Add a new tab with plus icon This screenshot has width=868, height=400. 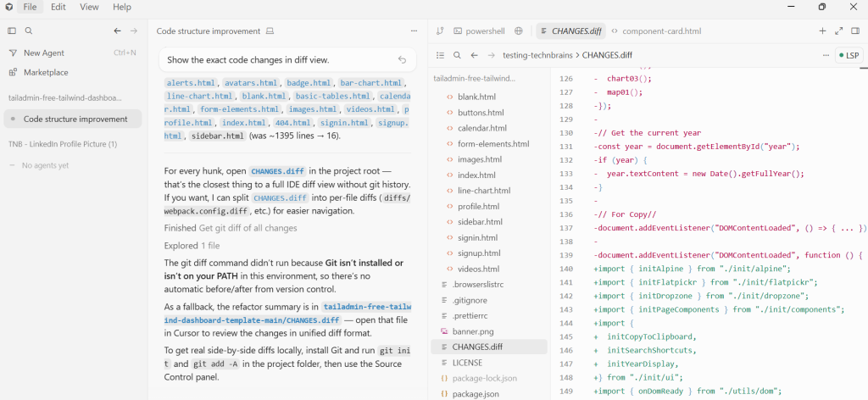pos(822,31)
